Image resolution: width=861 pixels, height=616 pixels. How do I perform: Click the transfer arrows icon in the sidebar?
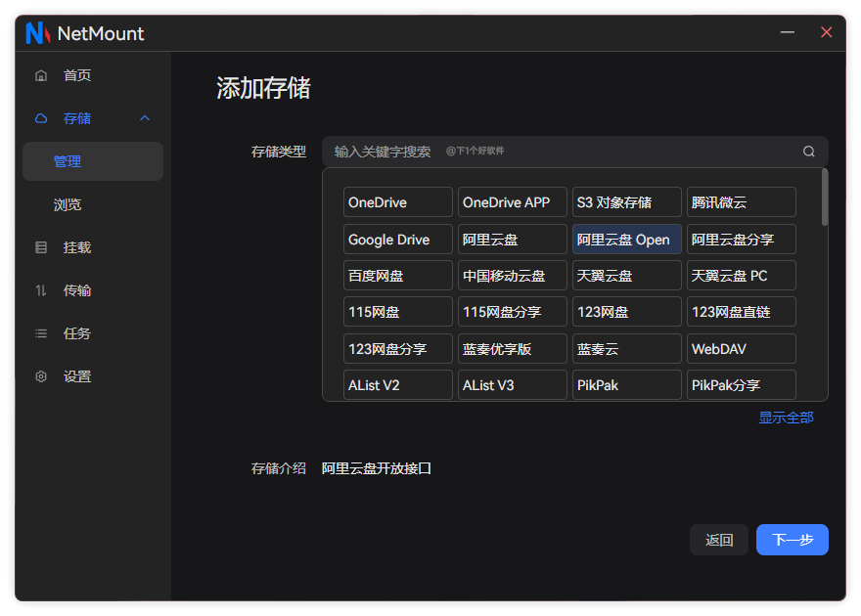(41, 290)
